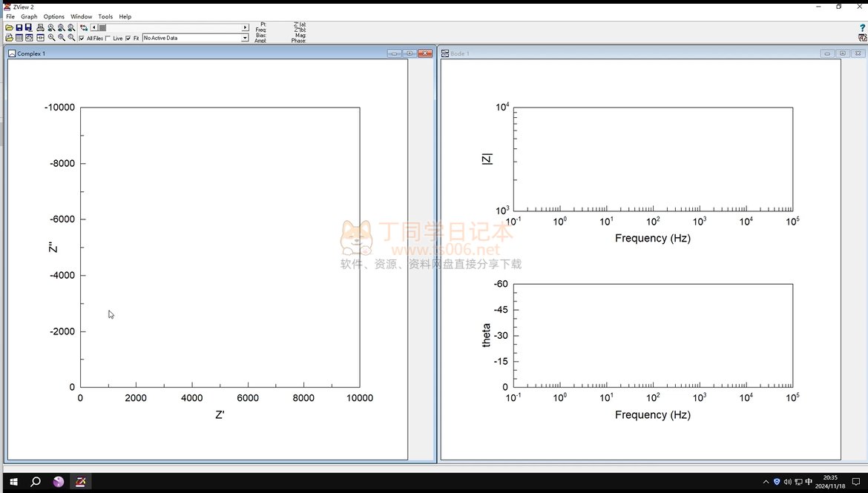Maximize the Bode 1 window
868x493 pixels.
(843, 53)
